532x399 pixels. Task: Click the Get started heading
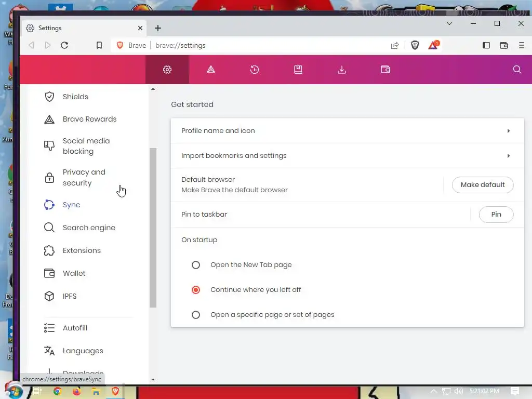[x=192, y=104]
